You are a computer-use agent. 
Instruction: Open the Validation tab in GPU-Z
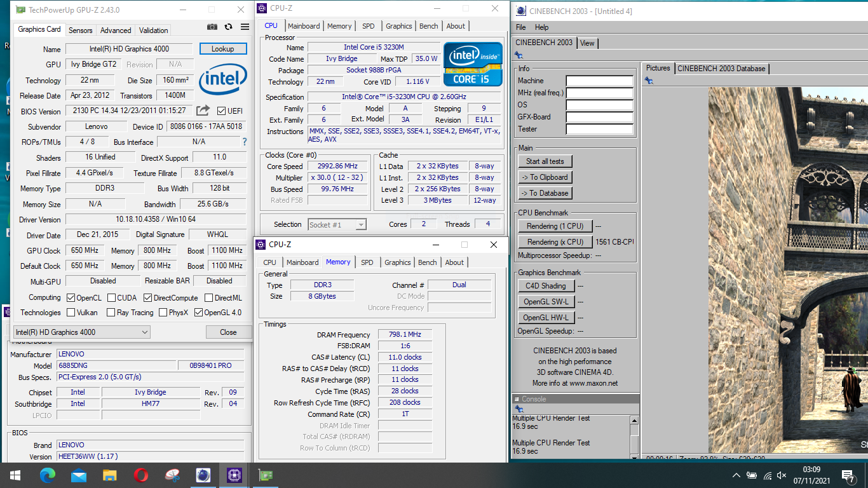coord(154,30)
